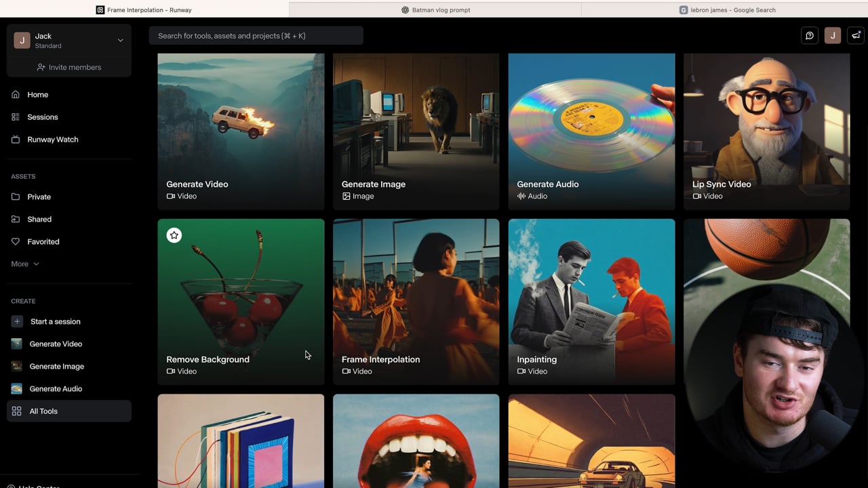
Task: Select Generate Audio in the Create sidebar
Action: coord(69,388)
